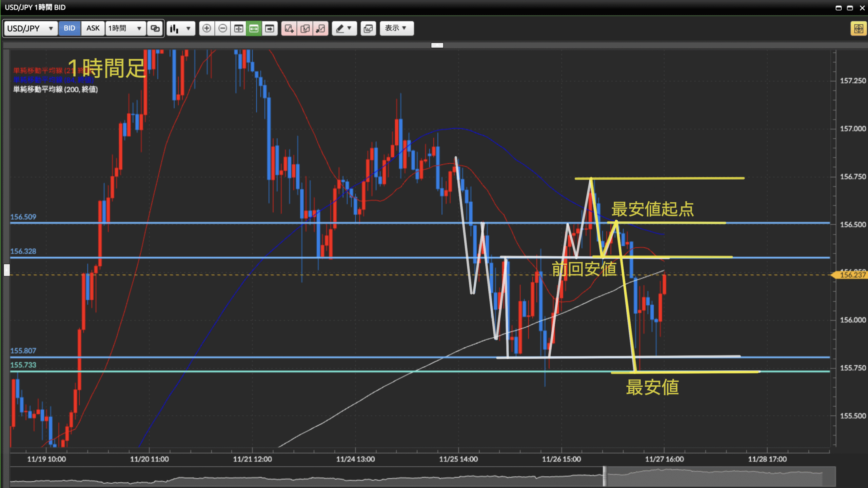The height and width of the screenshot is (488, 868).
Task: Switch price display to ASK
Action: 93,28
